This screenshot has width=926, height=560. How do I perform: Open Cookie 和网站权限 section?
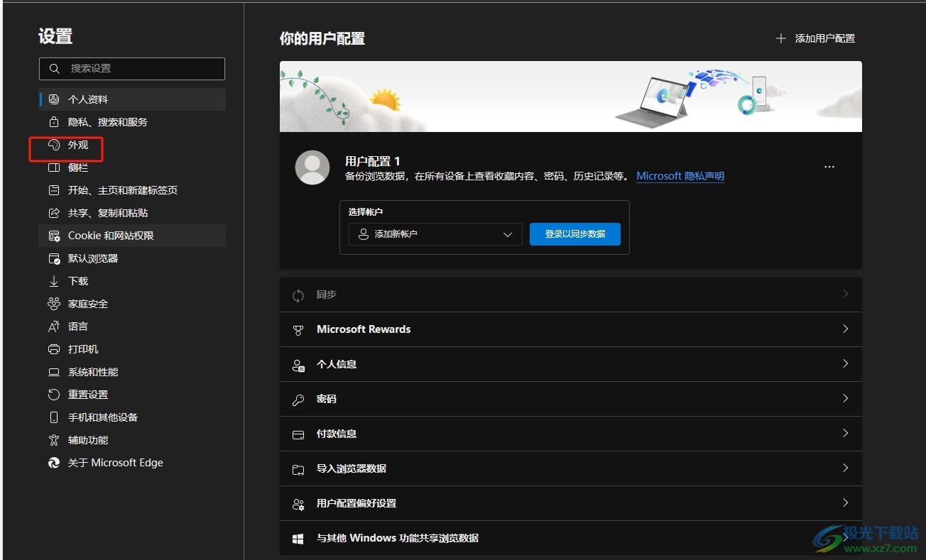coord(132,236)
